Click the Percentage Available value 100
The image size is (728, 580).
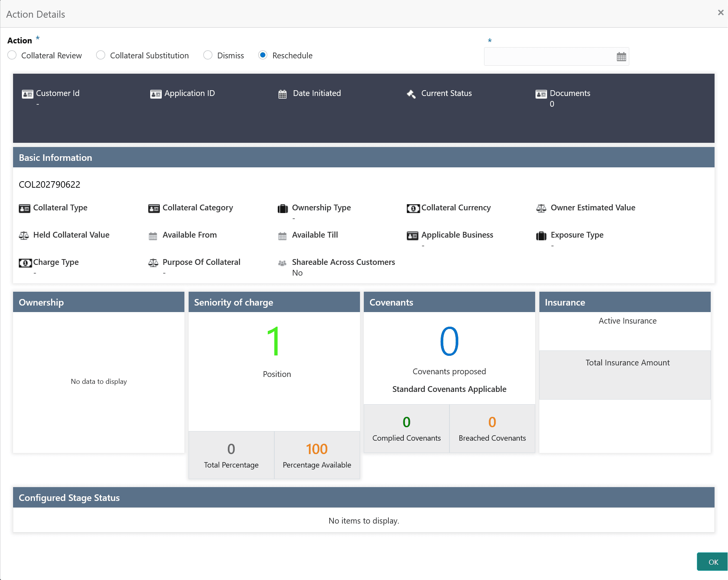(x=317, y=449)
